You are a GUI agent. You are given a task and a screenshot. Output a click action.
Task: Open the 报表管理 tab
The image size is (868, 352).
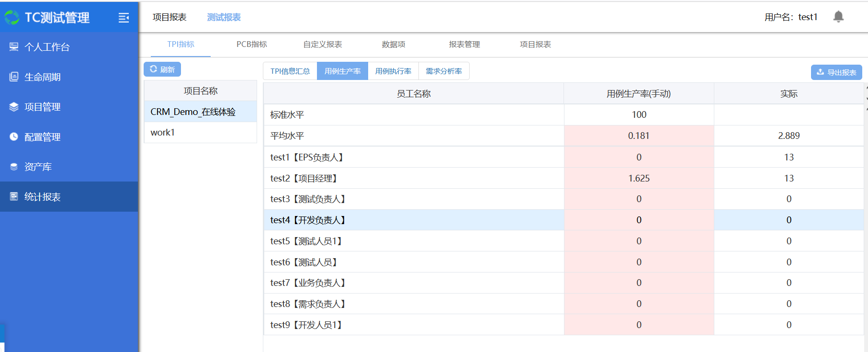(x=464, y=44)
